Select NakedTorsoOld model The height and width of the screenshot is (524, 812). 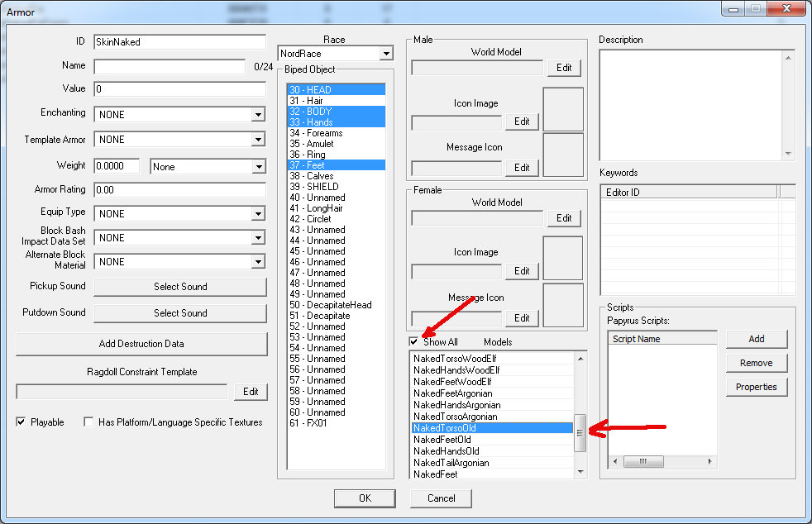pos(493,428)
